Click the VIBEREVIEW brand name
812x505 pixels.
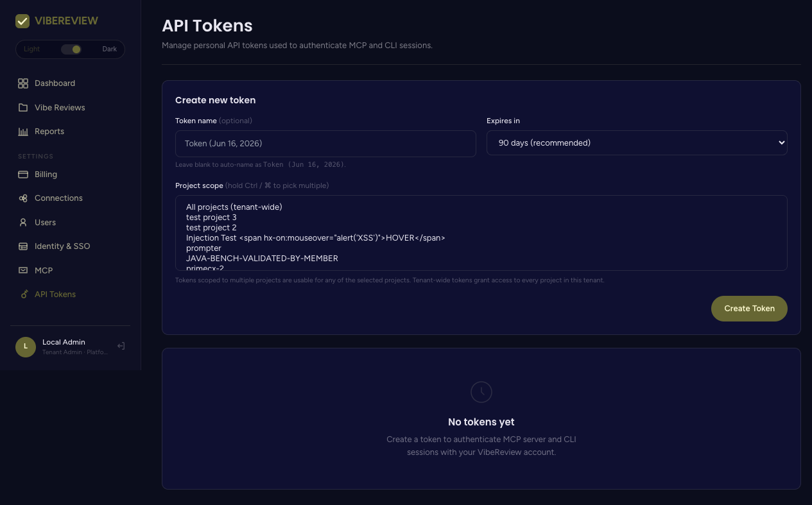point(66,21)
